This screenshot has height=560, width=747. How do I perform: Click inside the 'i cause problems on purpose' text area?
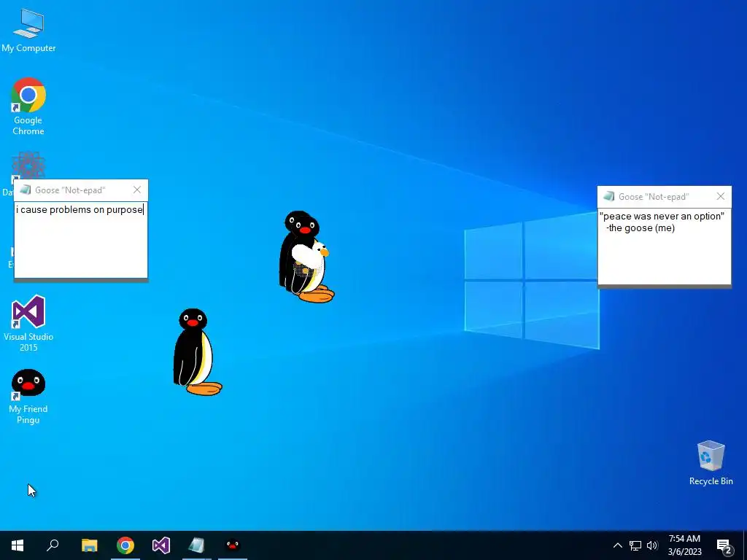pyautogui.click(x=81, y=240)
